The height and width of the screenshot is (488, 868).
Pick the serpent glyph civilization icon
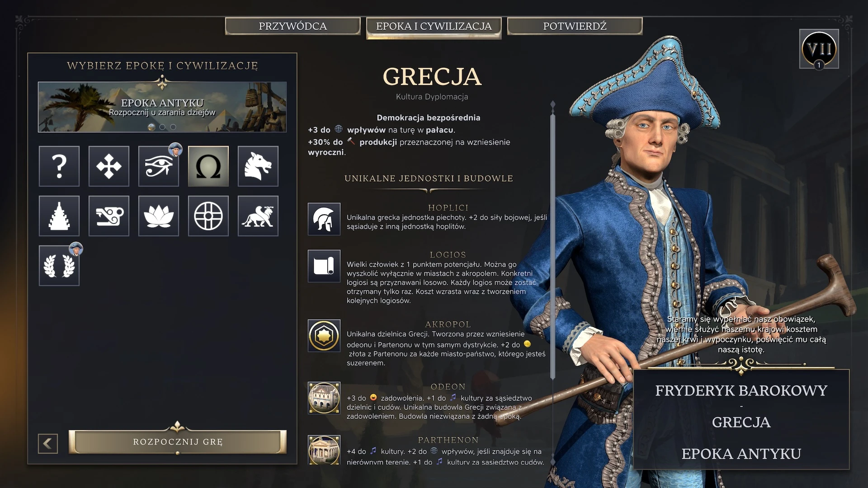pos(109,216)
